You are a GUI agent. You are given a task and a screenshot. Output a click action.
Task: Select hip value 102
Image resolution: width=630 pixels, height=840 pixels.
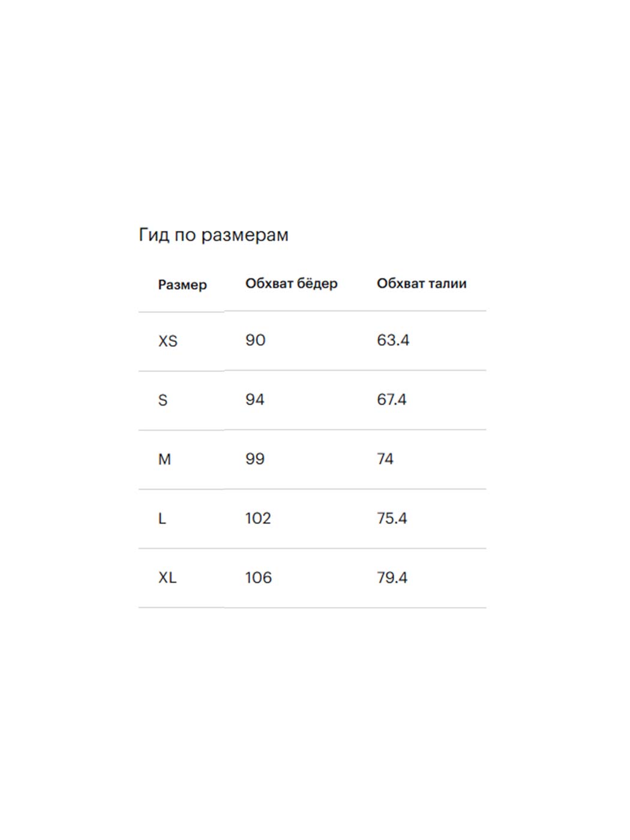(258, 518)
